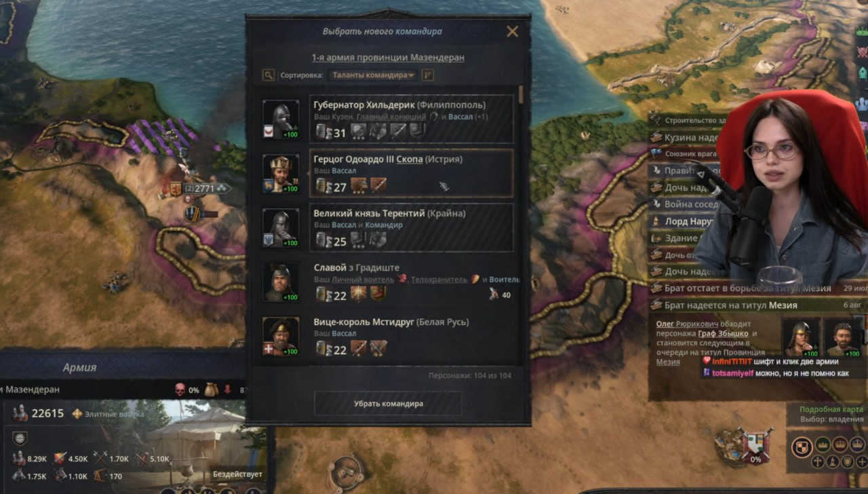Expand more map modes plus icon
This screenshot has width=868, height=494.
click(x=862, y=462)
